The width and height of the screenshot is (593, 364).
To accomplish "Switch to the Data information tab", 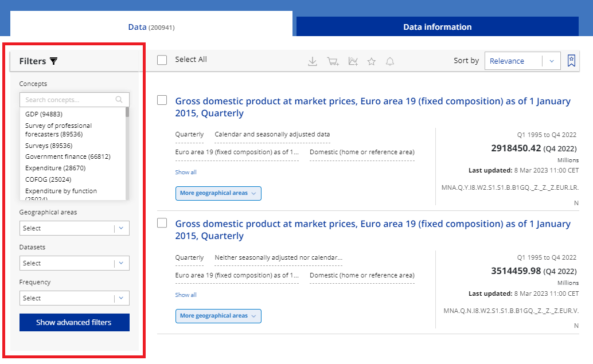I will (x=437, y=27).
